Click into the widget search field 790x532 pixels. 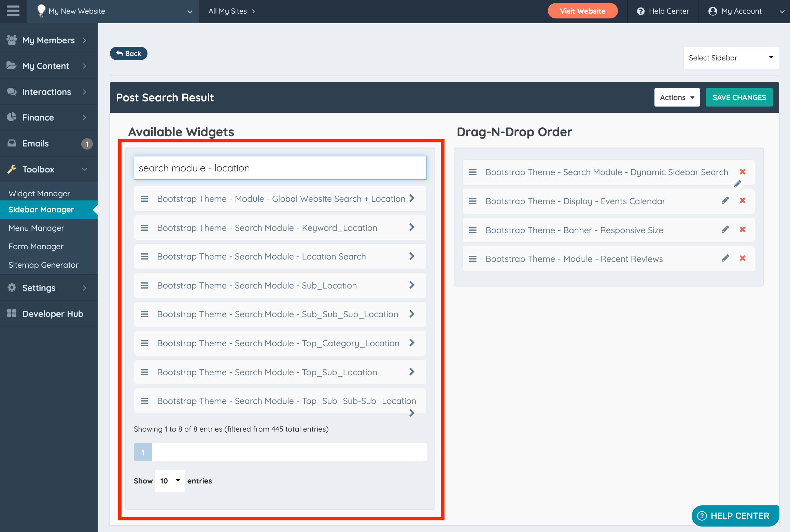(x=280, y=168)
